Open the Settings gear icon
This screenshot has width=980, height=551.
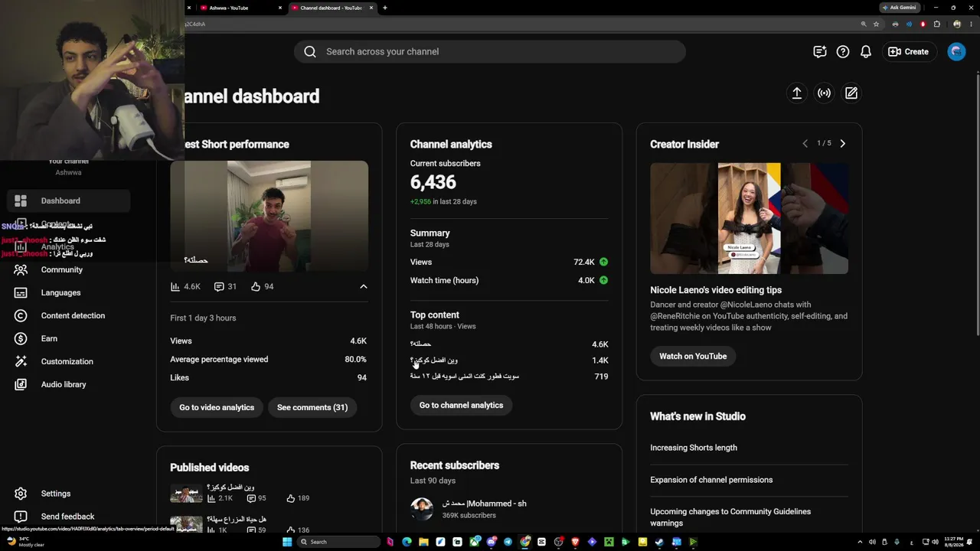(x=21, y=494)
